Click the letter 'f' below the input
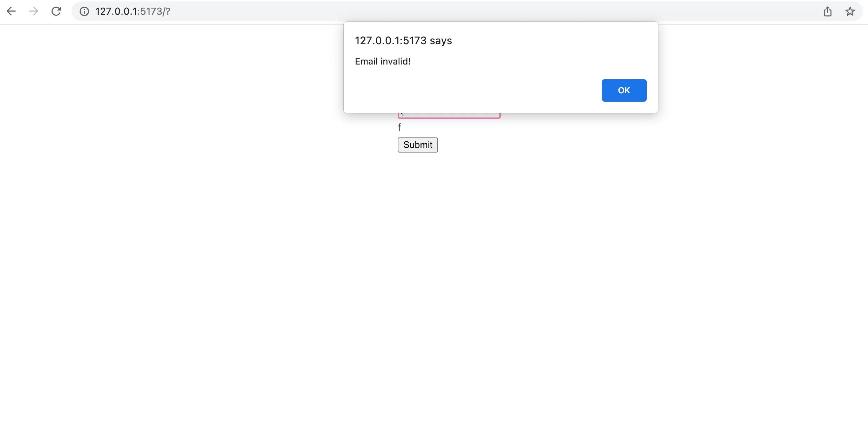The height and width of the screenshot is (439, 868). (399, 127)
